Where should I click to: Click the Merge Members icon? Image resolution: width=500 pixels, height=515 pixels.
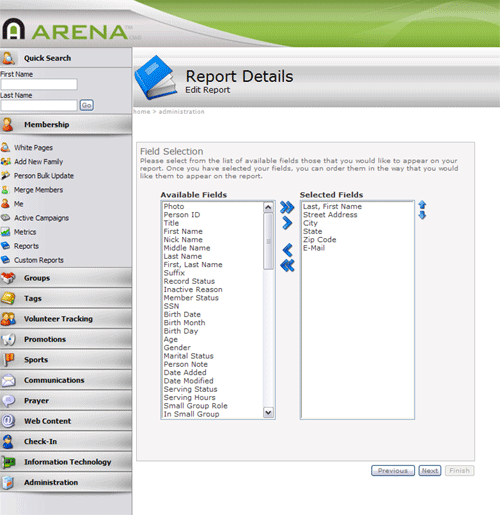pyautogui.click(x=5, y=190)
